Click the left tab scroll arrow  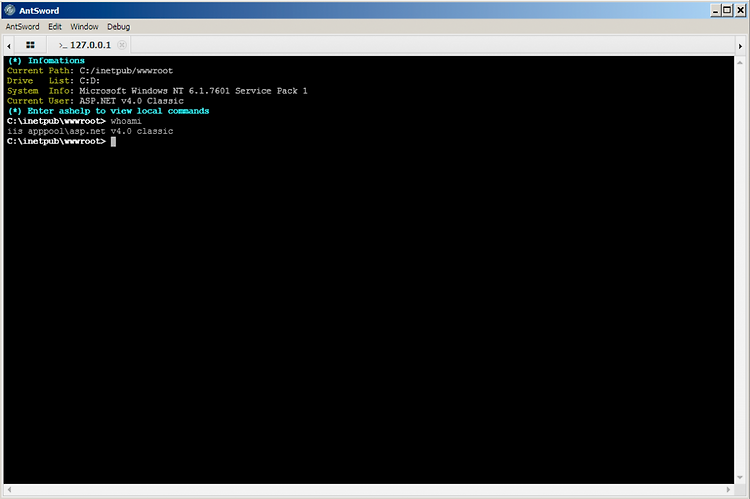click(9, 46)
